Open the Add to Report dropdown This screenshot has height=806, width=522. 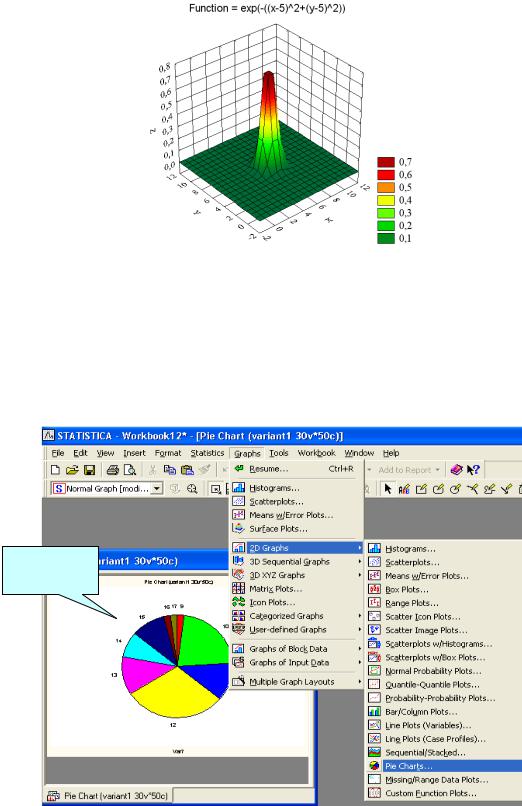tap(437, 469)
